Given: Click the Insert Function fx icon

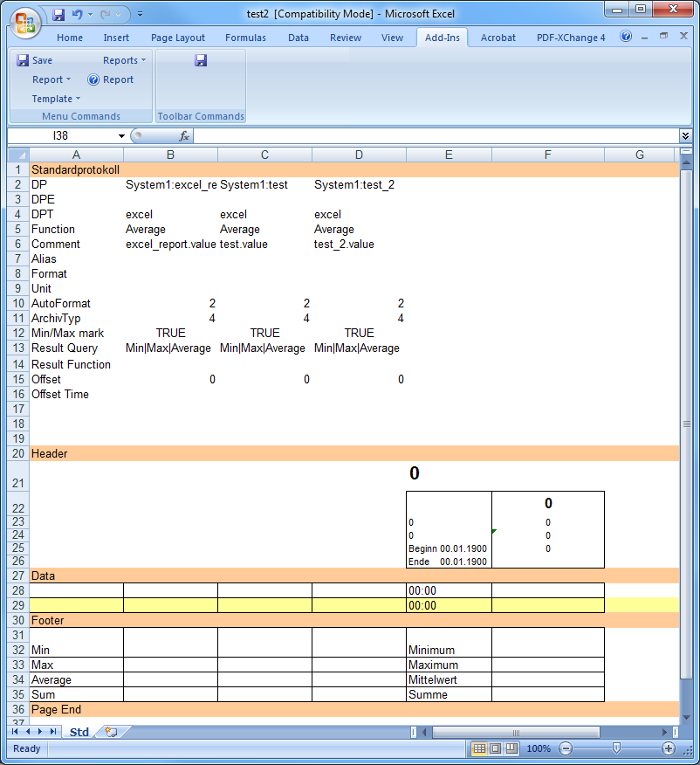Looking at the screenshot, I should coord(184,136).
